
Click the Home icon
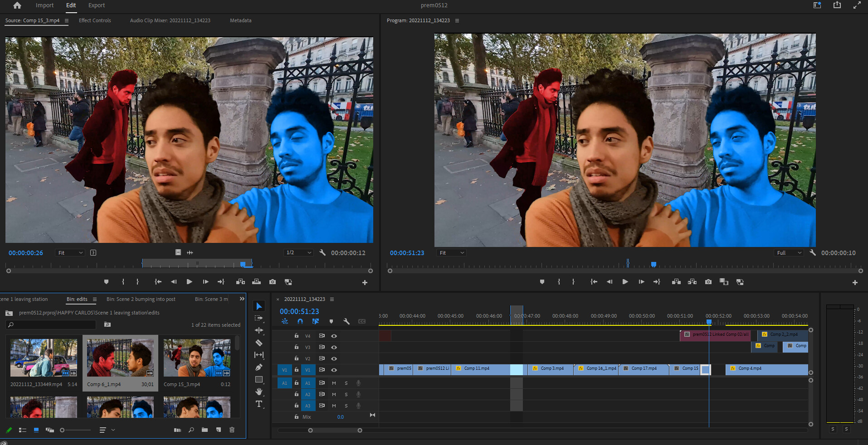coord(17,5)
